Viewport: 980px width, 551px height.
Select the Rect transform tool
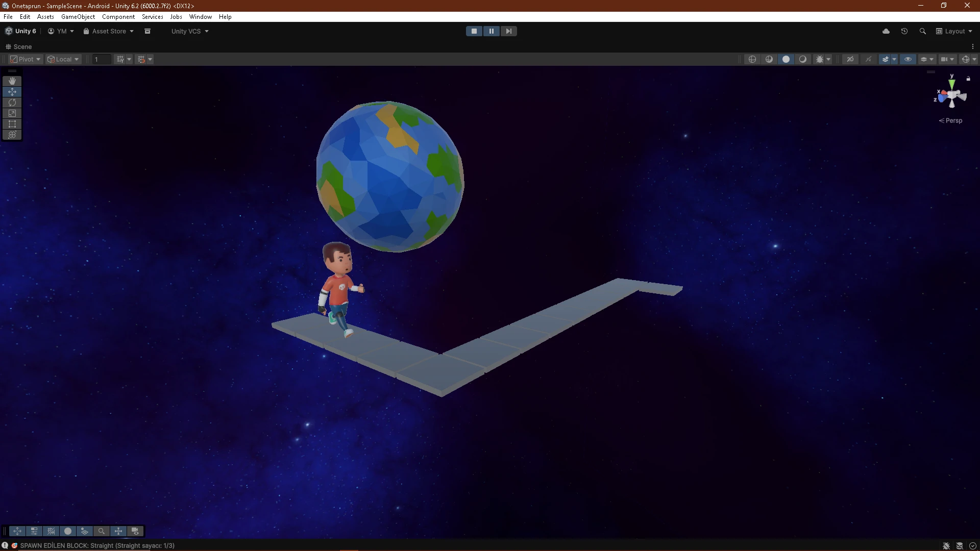pyautogui.click(x=12, y=124)
